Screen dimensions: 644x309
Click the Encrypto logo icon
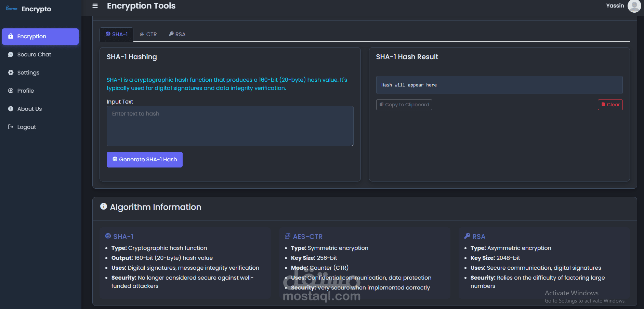pos(12,9)
